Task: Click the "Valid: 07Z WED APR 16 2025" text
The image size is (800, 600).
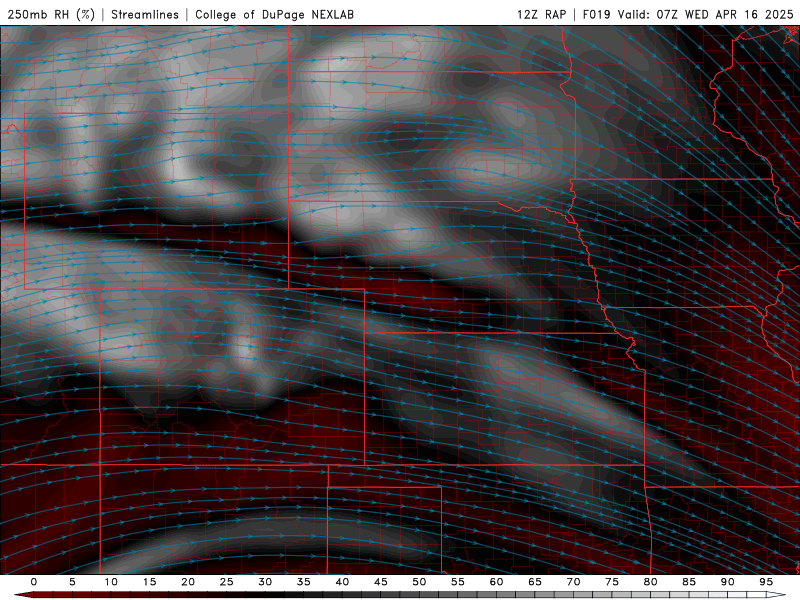Action: [x=706, y=14]
